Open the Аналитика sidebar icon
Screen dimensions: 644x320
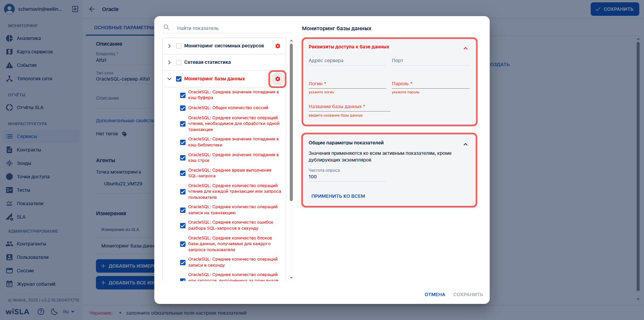click(x=9, y=38)
